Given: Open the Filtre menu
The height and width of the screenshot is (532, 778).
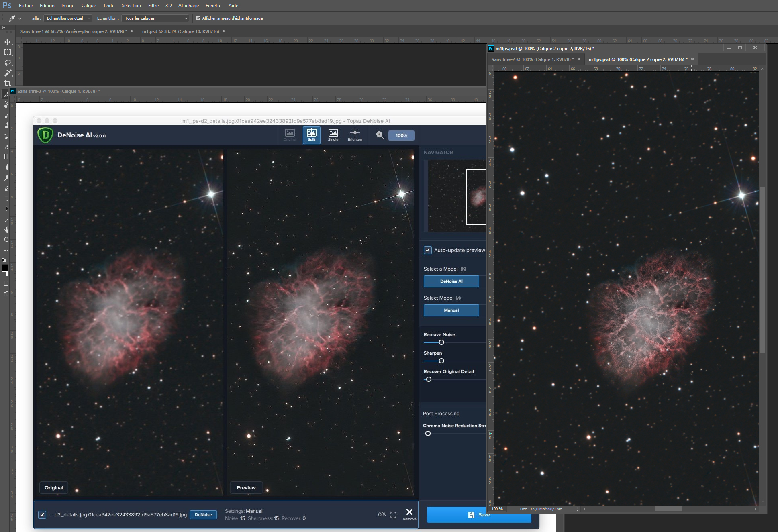Looking at the screenshot, I should coord(153,6).
